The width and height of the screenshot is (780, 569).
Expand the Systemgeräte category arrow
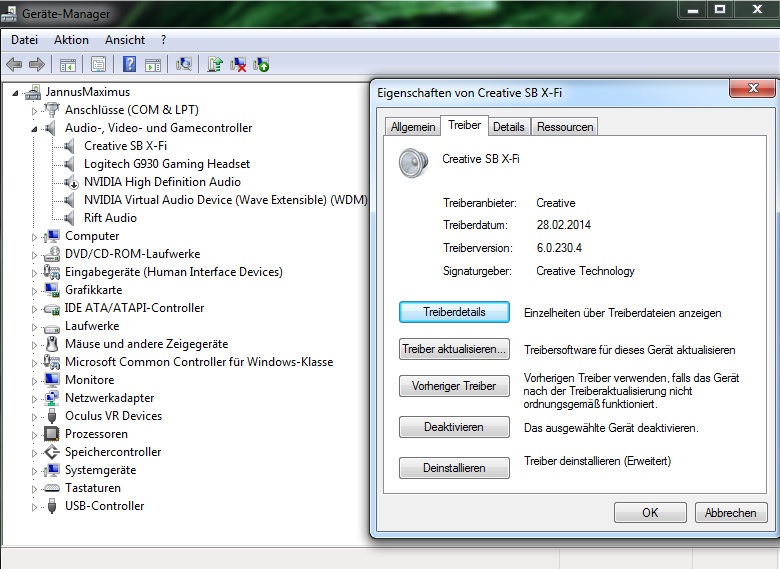pos(34,471)
